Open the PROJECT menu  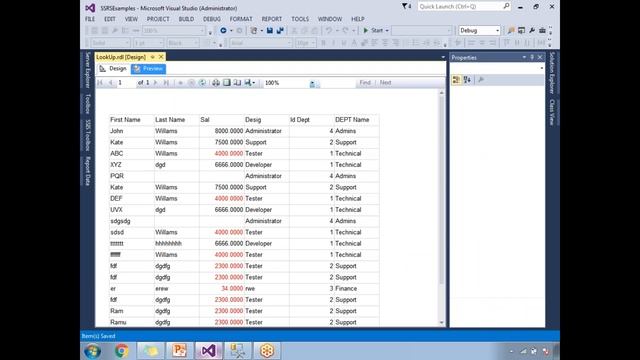[x=158, y=19]
